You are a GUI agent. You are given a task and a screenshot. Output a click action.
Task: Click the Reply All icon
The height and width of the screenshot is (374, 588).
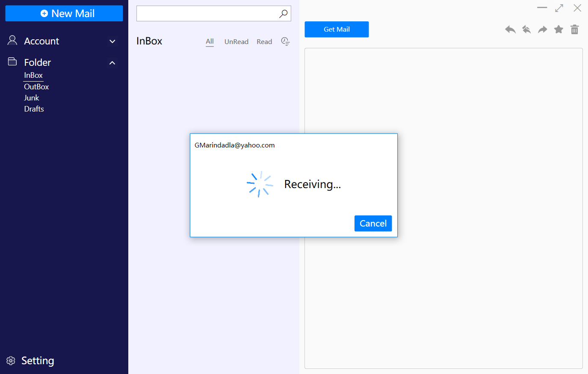526,29
